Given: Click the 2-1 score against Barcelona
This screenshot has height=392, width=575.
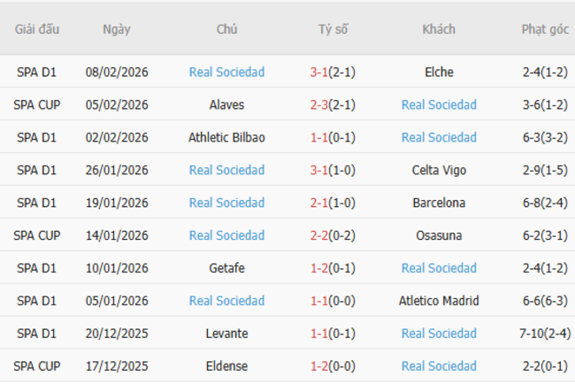Looking at the screenshot, I should 319,204.
